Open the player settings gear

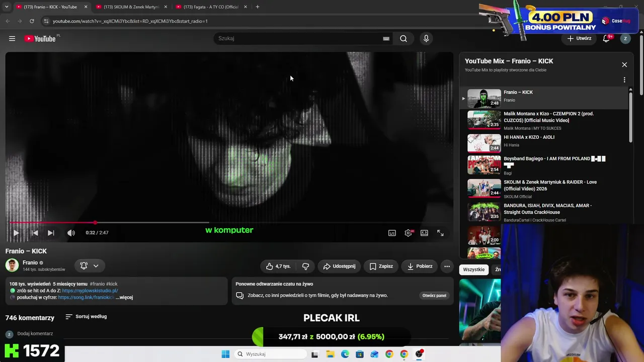(x=408, y=233)
